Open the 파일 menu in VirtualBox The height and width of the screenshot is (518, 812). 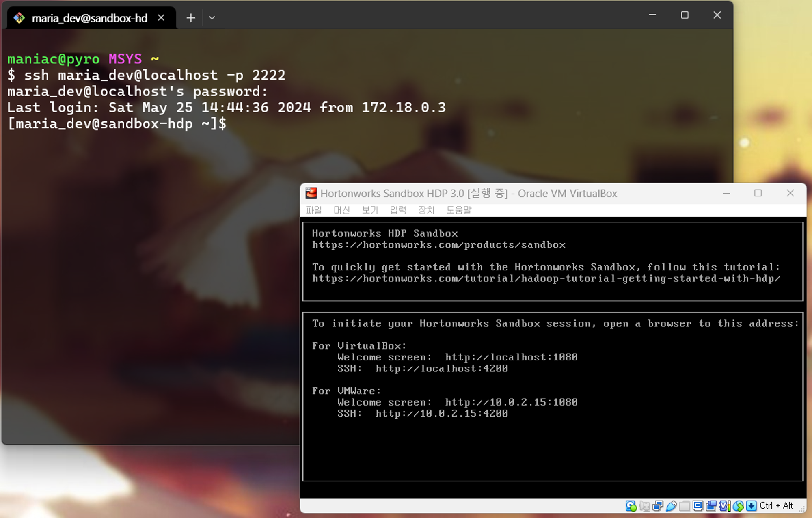coord(314,210)
